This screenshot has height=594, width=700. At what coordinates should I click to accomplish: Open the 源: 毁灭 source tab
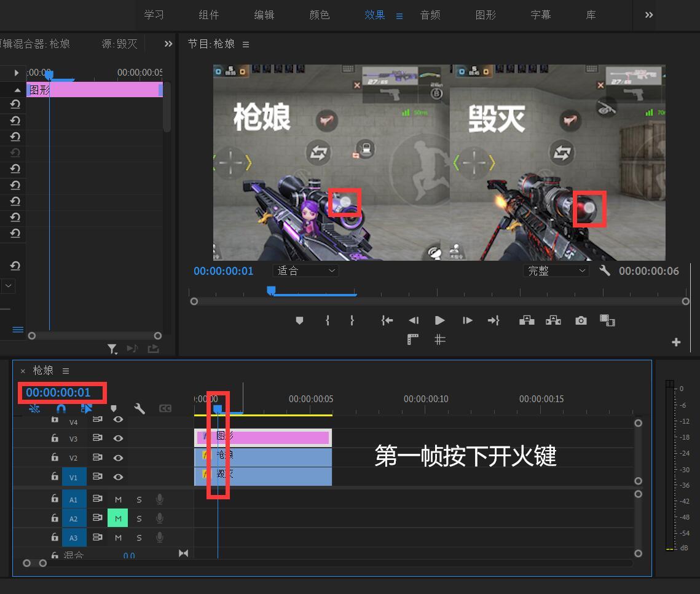[x=120, y=44]
